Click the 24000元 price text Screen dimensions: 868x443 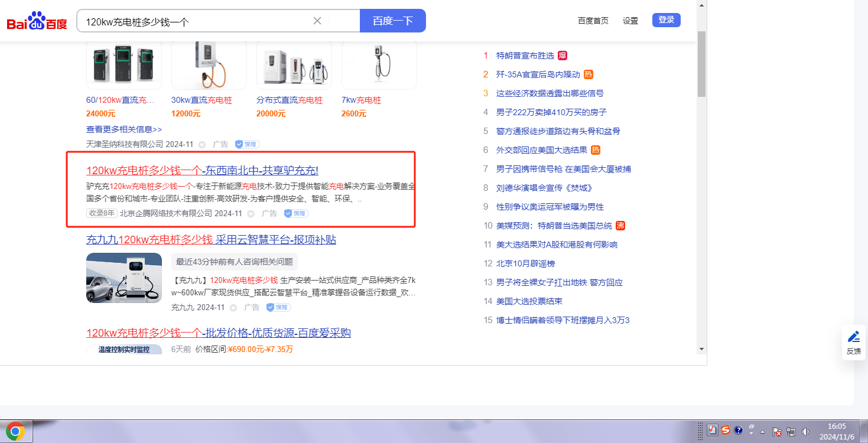tap(101, 113)
